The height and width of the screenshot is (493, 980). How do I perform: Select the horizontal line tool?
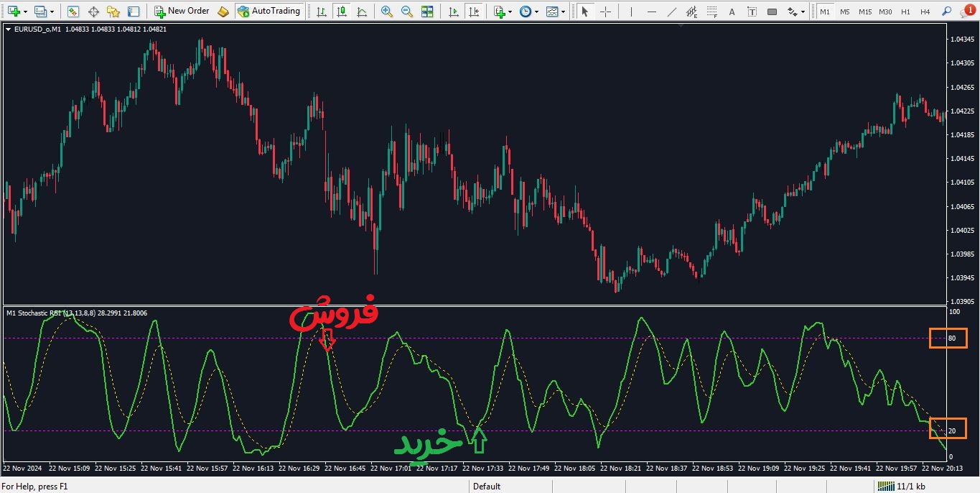click(651, 11)
